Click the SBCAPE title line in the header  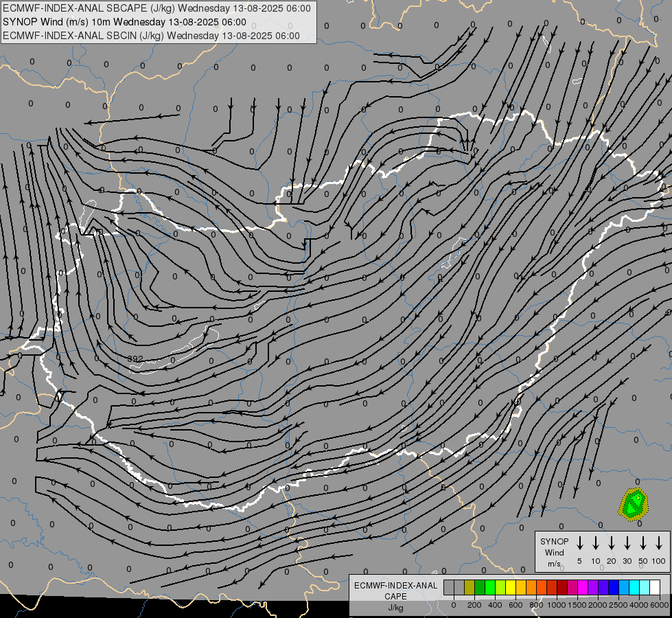click(x=157, y=8)
